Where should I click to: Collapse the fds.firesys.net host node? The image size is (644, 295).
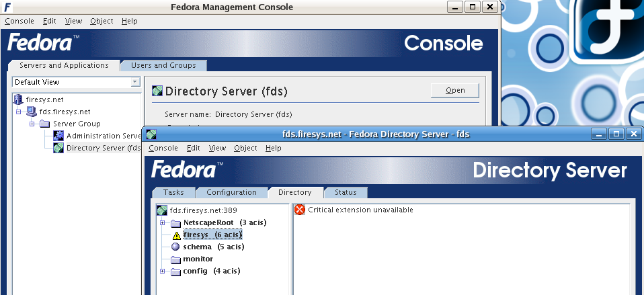tap(18, 112)
